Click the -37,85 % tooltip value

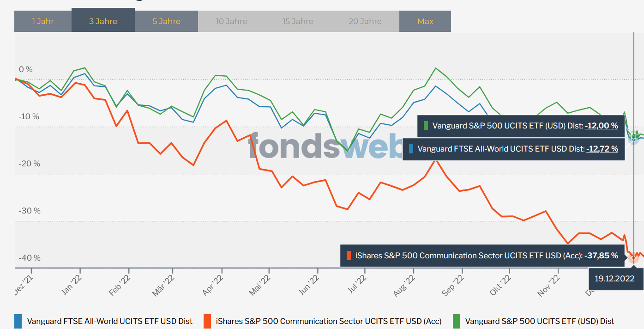click(601, 256)
